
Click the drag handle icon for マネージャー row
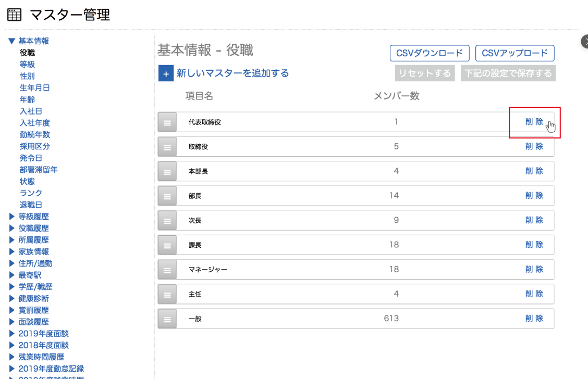[x=167, y=270]
